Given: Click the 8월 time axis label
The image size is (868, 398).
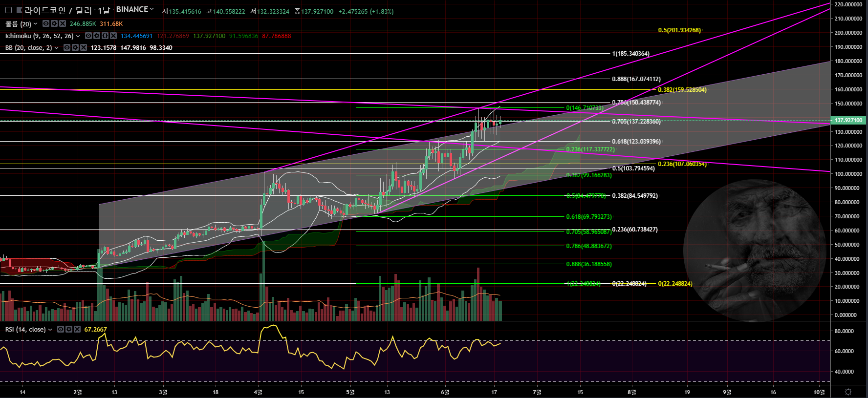Looking at the screenshot, I should pyautogui.click(x=632, y=392).
